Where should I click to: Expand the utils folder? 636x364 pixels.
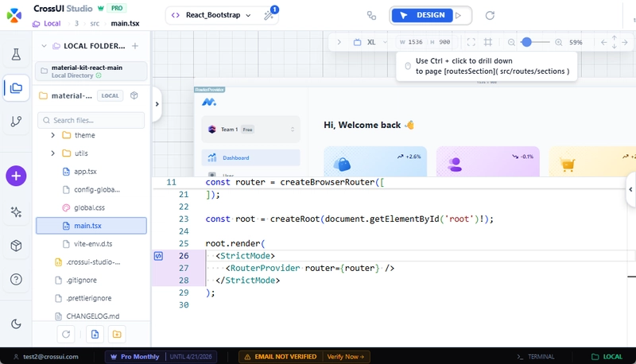click(52, 153)
